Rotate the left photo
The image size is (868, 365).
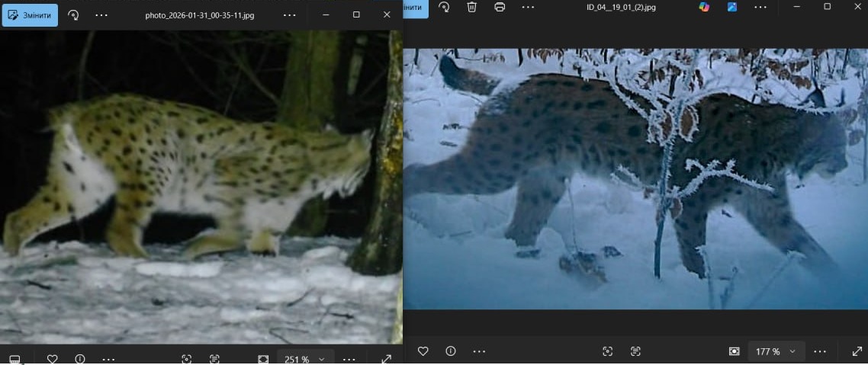coord(73,14)
